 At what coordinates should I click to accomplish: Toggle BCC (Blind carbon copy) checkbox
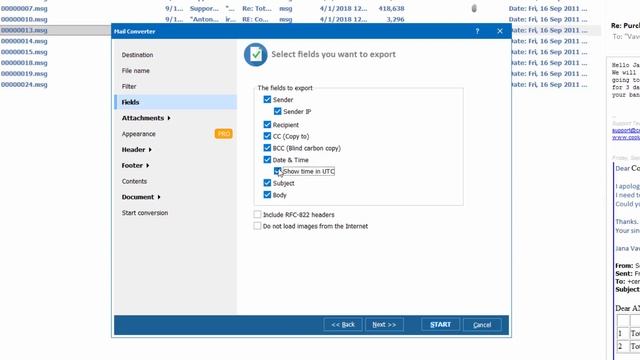(x=267, y=148)
